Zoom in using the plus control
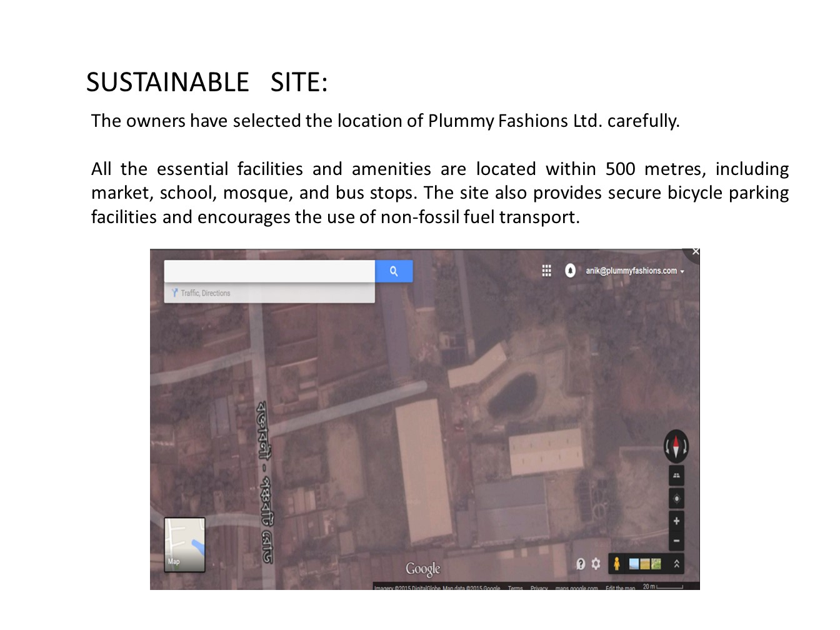 (x=676, y=521)
